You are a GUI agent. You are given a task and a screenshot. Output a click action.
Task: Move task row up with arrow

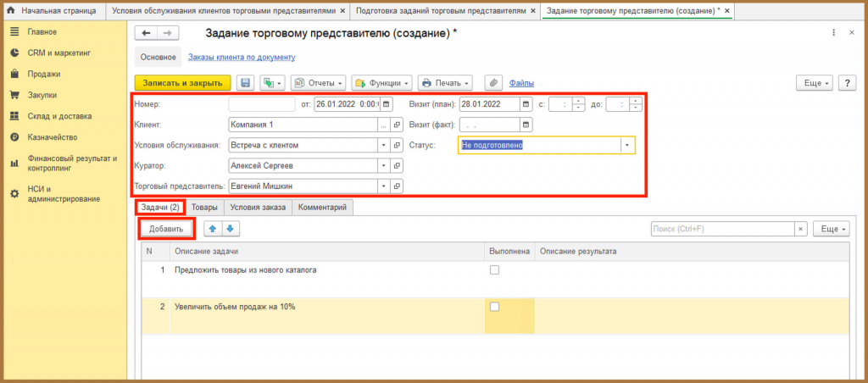(x=213, y=229)
